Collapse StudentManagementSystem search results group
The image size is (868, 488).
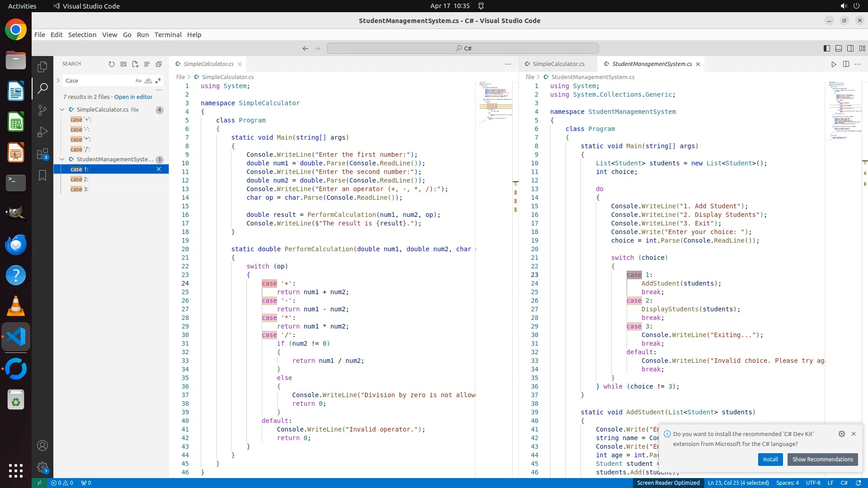tap(62, 159)
